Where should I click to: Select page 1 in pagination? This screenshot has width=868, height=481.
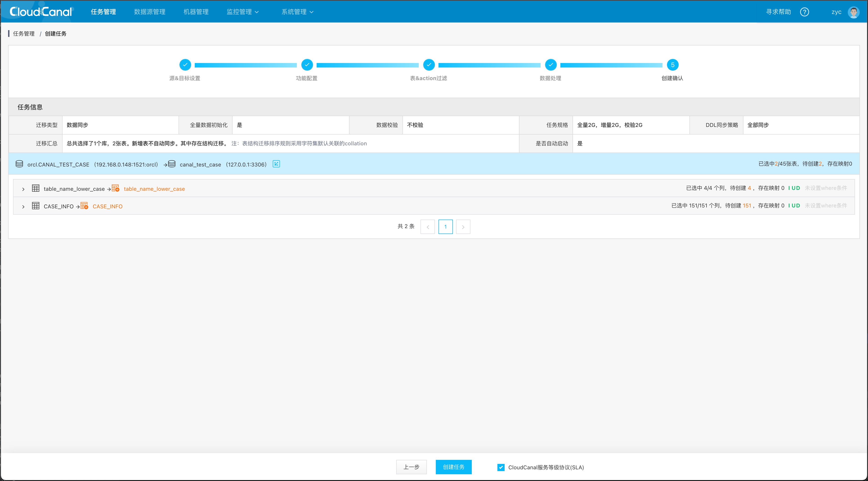[x=445, y=227]
